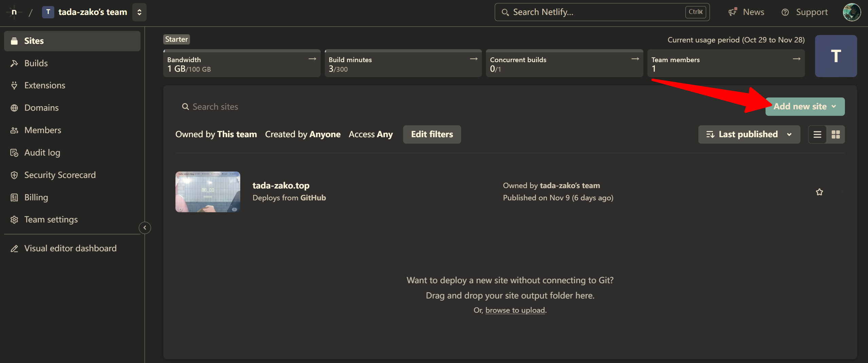The height and width of the screenshot is (363, 868).
Task: Switch to grid view layout
Action: [x=835, y=134]
